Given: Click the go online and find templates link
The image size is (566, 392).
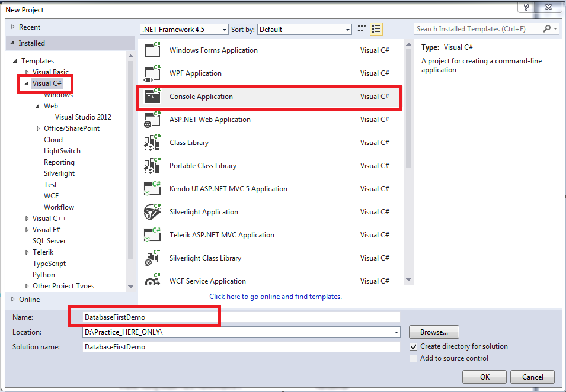Looking at the screenshot, I should tap(276, 297).
